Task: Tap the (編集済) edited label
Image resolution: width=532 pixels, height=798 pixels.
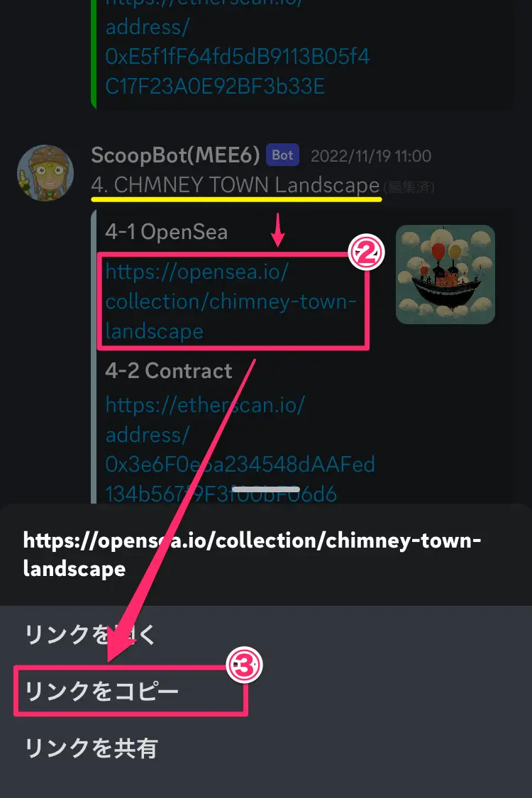Action: [409, 187]
